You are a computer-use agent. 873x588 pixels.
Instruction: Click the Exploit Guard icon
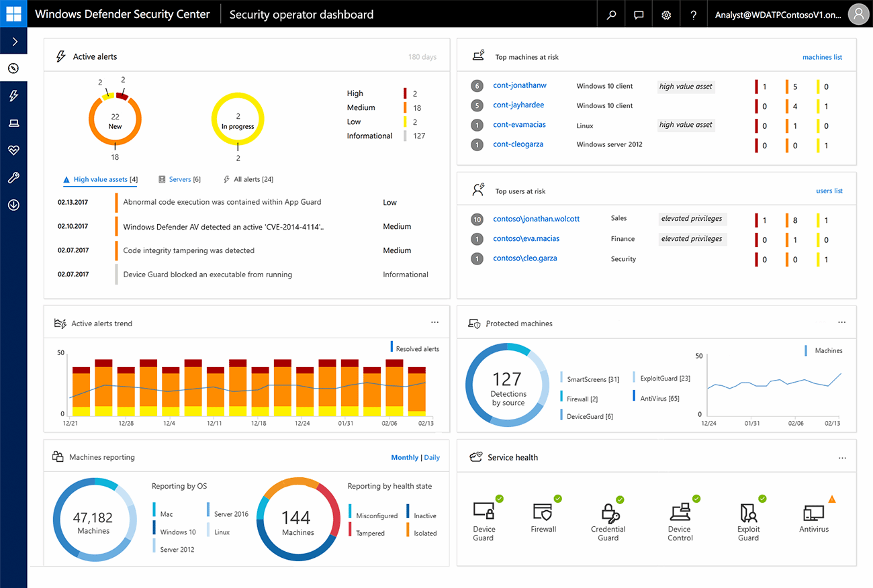tap(748, 513)
